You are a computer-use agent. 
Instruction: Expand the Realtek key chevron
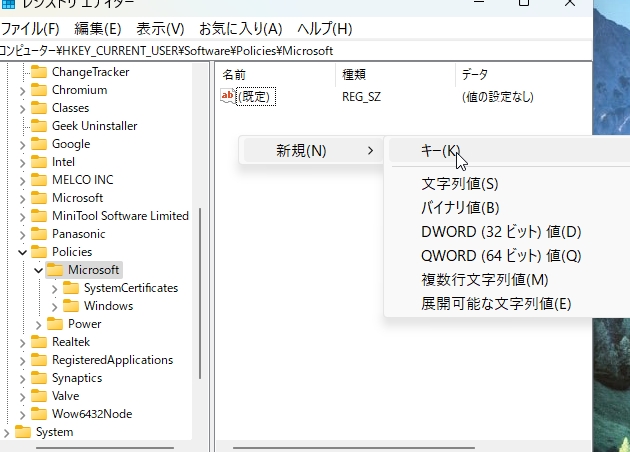coord(22,343)
